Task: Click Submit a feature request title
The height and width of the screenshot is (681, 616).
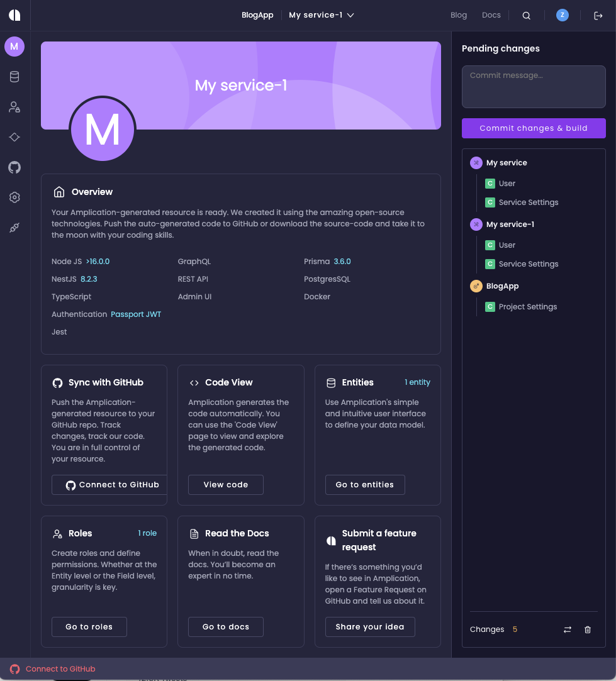Action: coord(379,540)
